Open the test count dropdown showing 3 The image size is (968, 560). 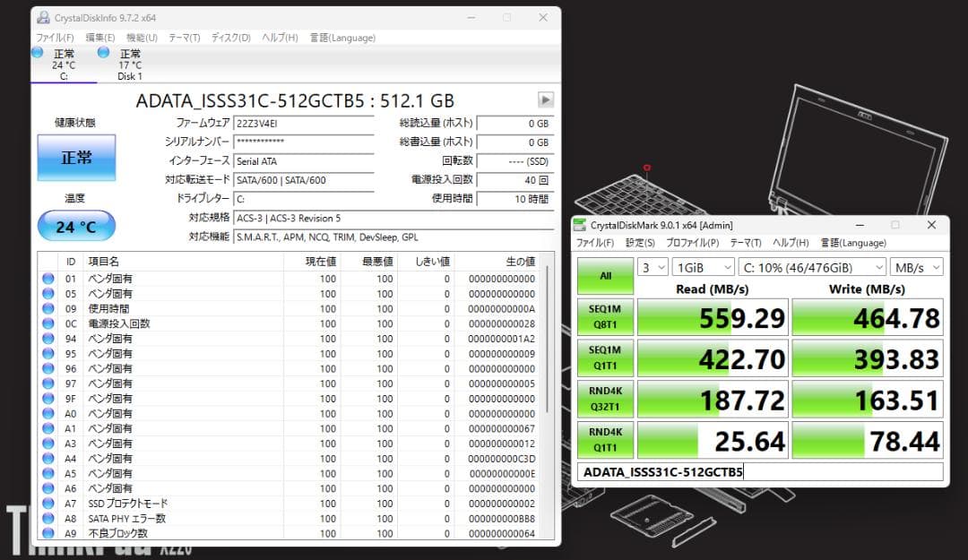point(653,267)
